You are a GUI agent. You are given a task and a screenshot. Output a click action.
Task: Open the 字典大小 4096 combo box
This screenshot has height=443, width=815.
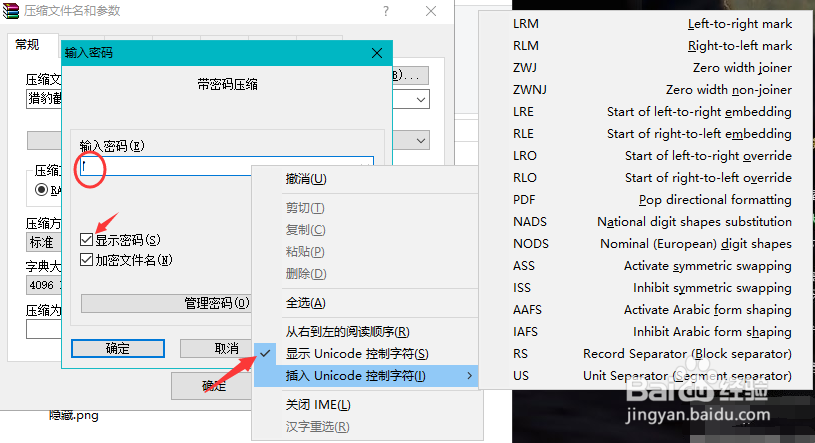click(44, 285)
